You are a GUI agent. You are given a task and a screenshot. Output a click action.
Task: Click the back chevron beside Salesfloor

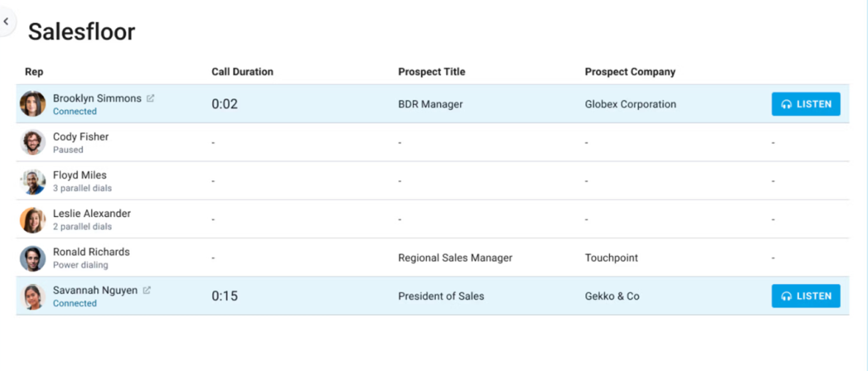click(x=6, y=21)
